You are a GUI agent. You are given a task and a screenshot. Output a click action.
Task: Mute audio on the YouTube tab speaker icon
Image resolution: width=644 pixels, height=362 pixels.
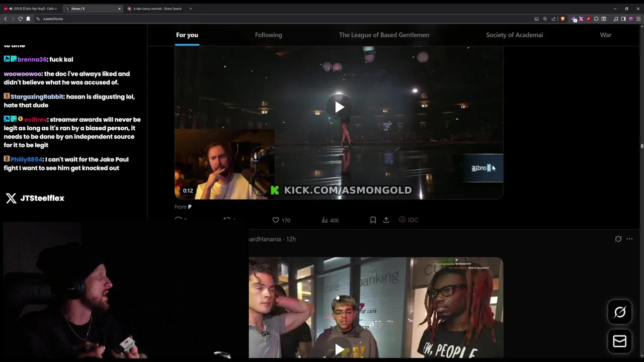[x=10, y=9]
